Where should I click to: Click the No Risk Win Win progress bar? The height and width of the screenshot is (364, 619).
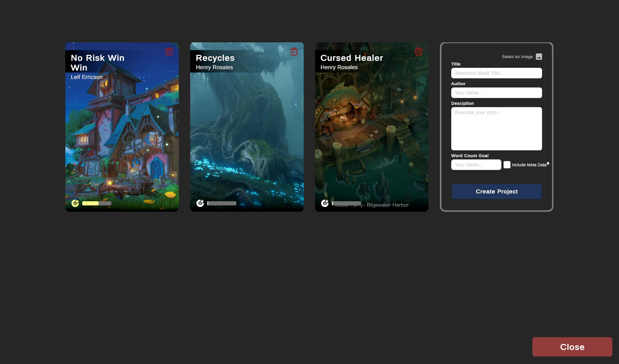[97, 203]
